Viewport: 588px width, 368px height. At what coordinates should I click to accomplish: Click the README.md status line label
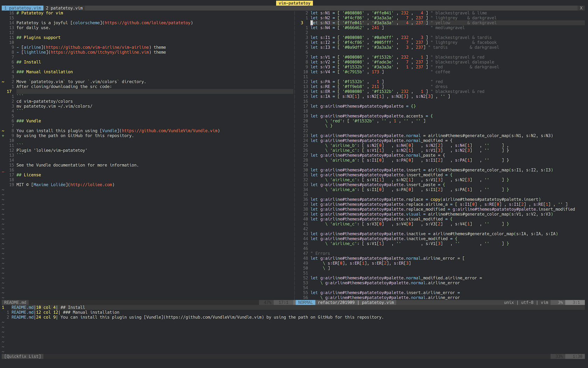pos(15,302)
